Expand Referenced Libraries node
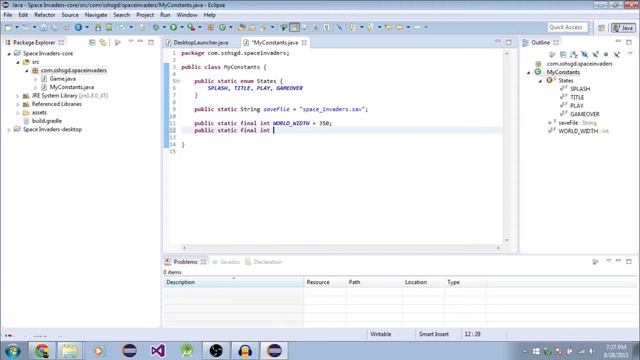This screenshot has height=360, width=640. [x=18, y=104]
